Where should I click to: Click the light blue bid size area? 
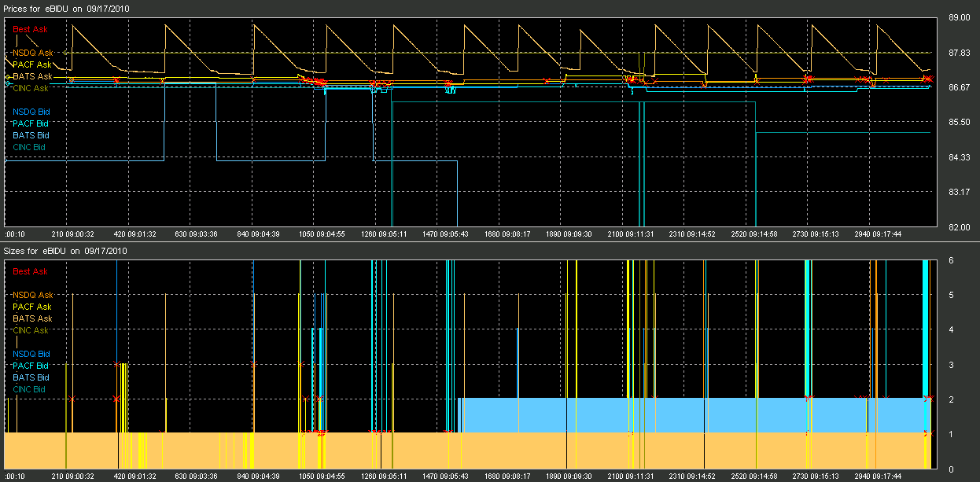[692, 415]
